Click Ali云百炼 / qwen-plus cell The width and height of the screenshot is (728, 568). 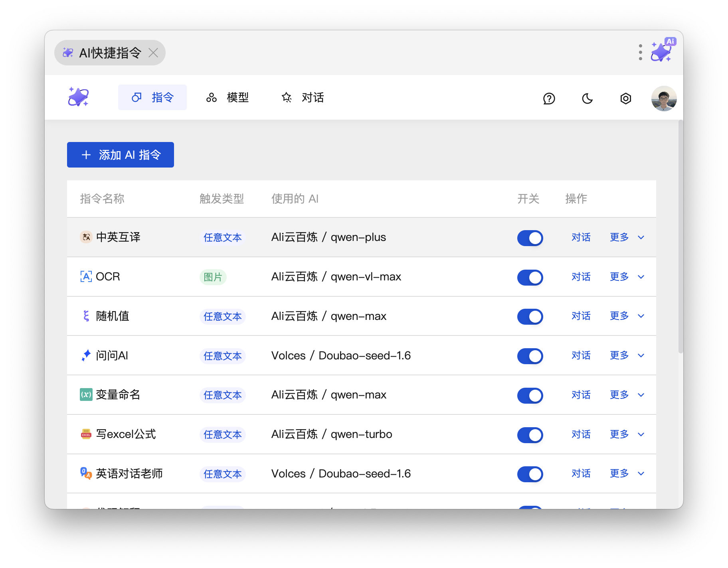click(328, 237)
